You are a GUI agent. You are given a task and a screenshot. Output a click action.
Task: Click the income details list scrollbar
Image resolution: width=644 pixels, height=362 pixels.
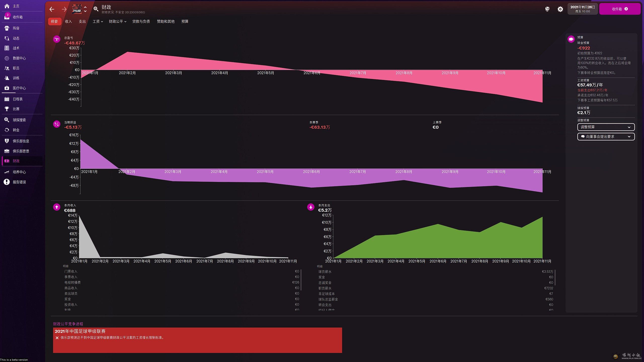pos(301,280)
